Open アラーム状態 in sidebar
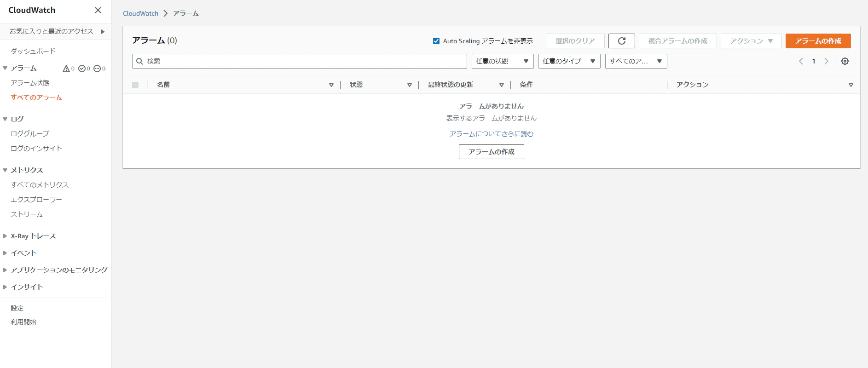 coord(30,83)
